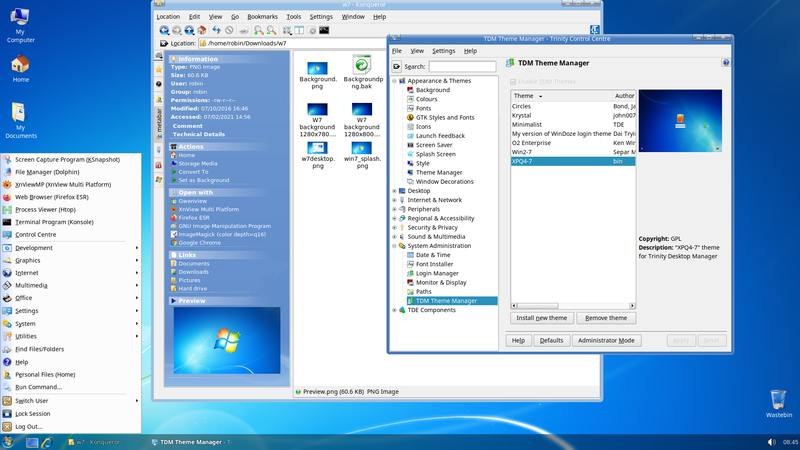
Task: Click the Remove theme button
Action: 606,318
